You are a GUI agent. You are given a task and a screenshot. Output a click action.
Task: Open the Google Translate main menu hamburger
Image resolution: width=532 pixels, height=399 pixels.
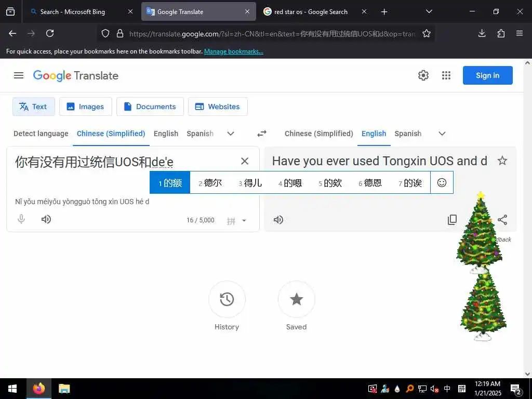19,75
